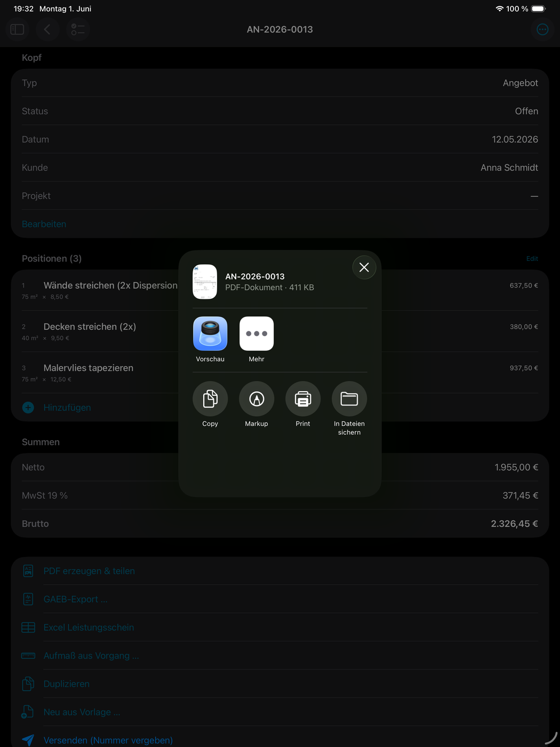Tap the 637,50 € position amount
Viewport: 560px width, 747px height.
coord(524,285)
